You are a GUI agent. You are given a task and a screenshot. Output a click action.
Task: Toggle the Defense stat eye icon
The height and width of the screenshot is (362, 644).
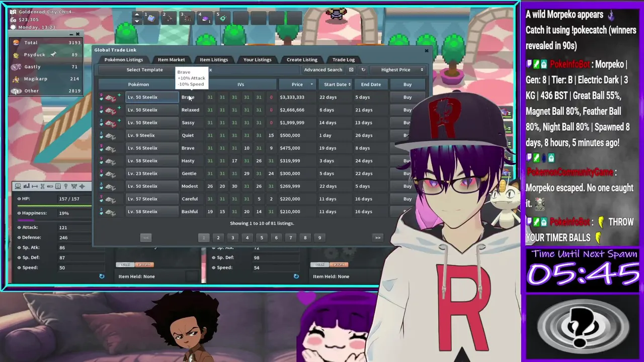pyautogui.click(x=19, y=237)
